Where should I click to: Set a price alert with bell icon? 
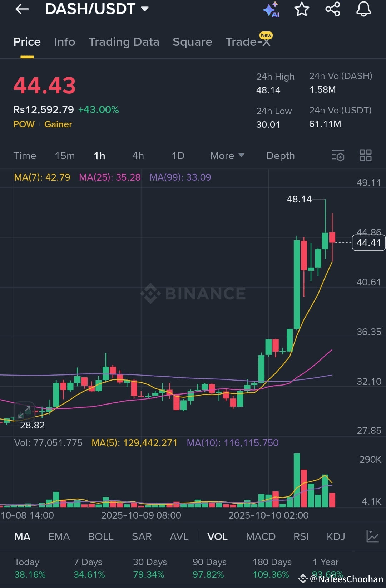tap(363, 9)
